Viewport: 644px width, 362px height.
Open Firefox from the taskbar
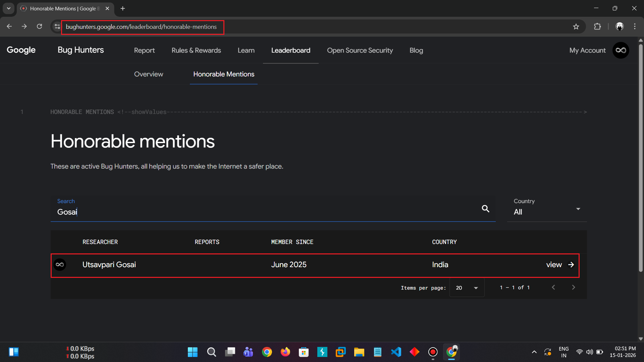tap(285, 352)
